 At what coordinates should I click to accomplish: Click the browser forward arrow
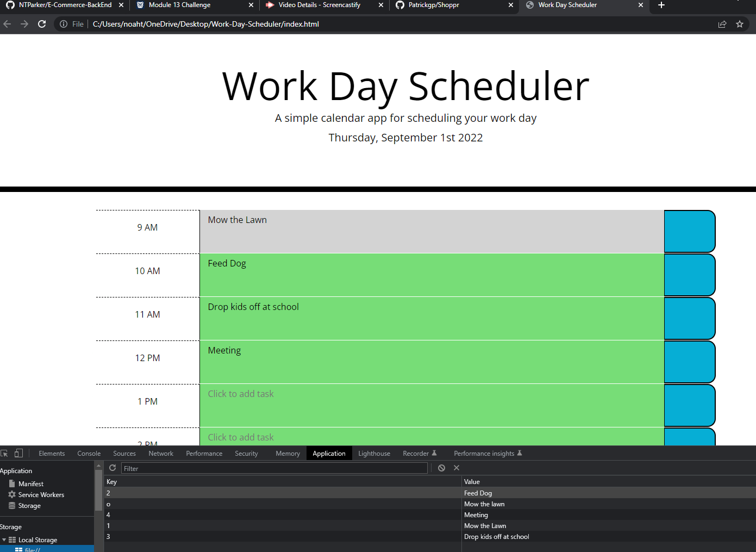pos(24,24)
